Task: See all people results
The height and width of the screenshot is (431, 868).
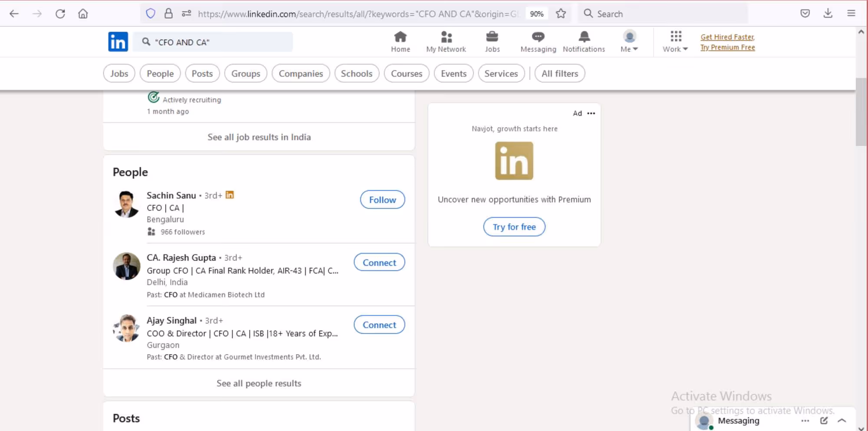Action: [259, 383]
